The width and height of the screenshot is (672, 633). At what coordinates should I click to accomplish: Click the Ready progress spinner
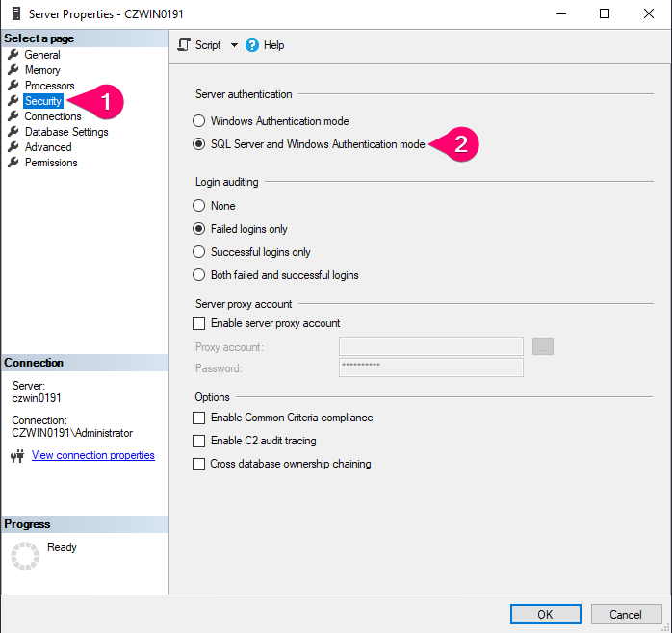coord(25,556)
